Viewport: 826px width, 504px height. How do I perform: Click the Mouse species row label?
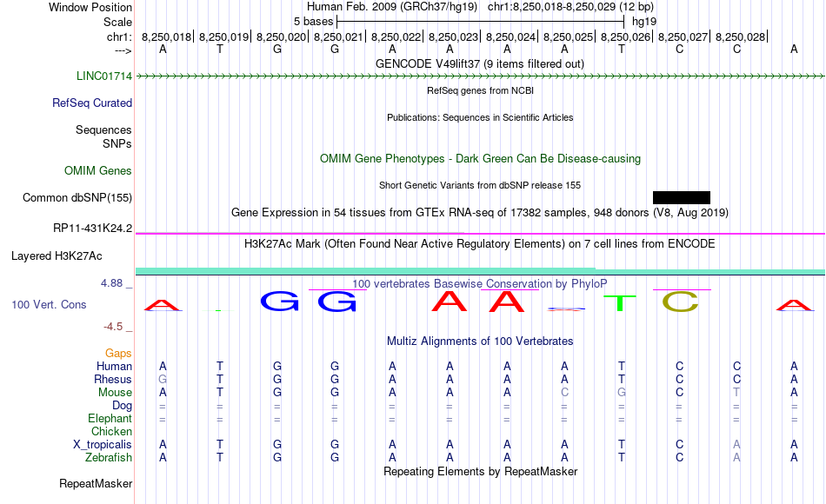point(116,393)
